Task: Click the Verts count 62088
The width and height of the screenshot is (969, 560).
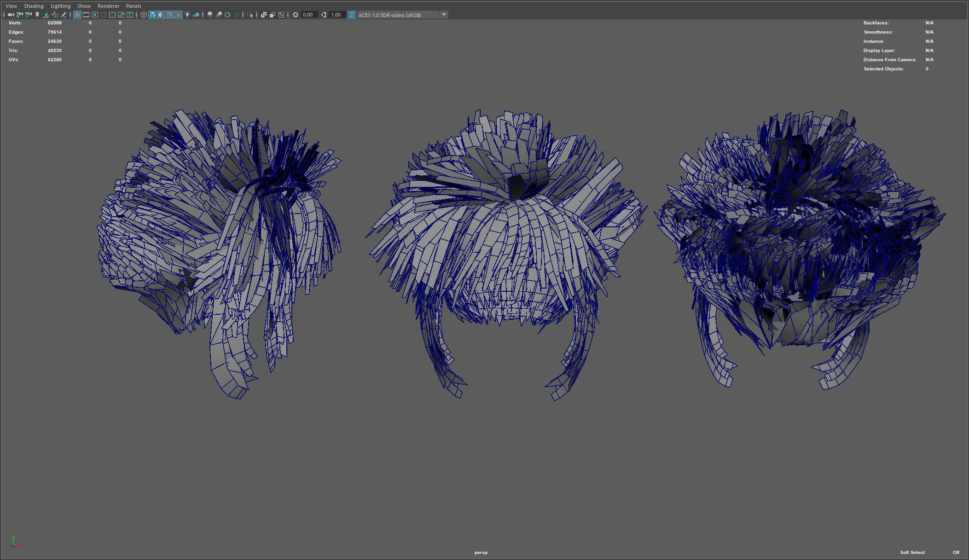Action: [54, 23]
